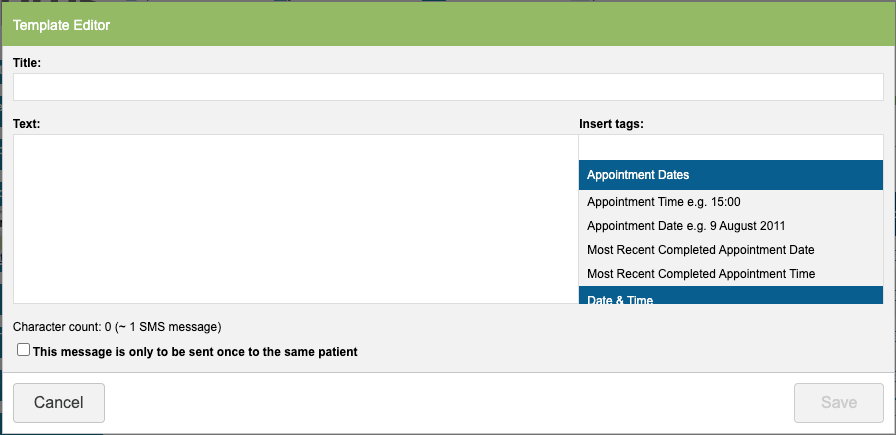Click the empty footer area beside Cancel

[448, 402]
